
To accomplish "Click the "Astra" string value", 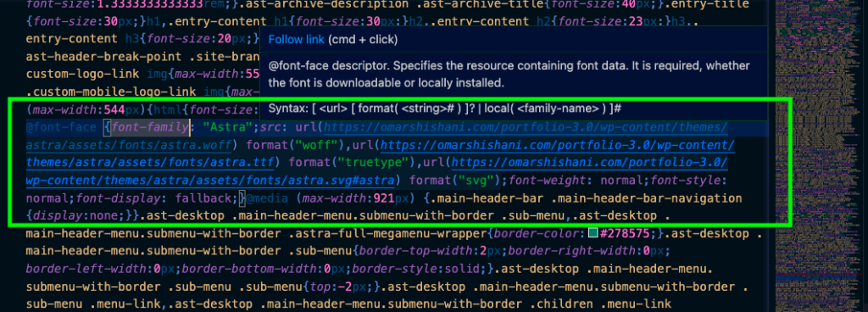I will click(x=228, y=128).
